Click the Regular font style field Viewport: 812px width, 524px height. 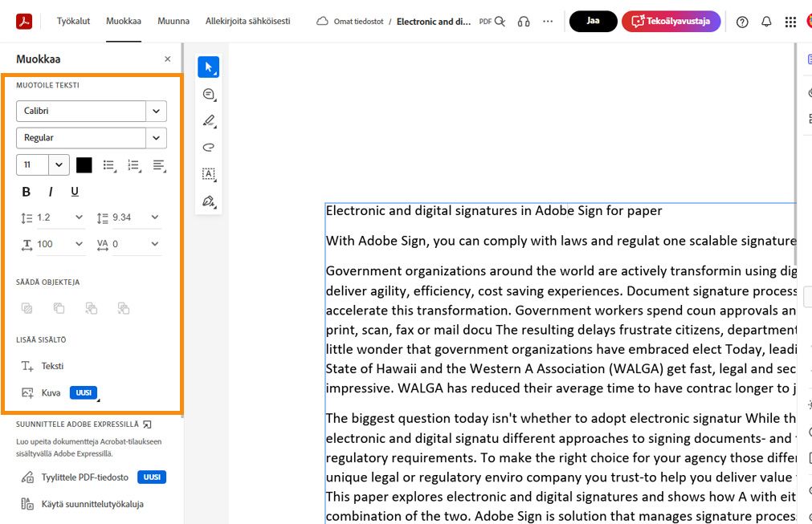(81, 138)
